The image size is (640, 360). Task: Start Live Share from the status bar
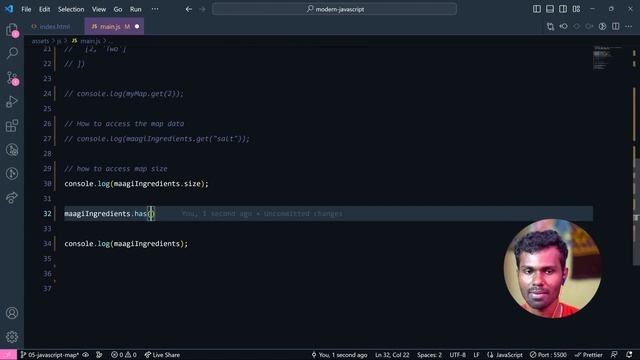pyautogui.click(x=162, y=355)
